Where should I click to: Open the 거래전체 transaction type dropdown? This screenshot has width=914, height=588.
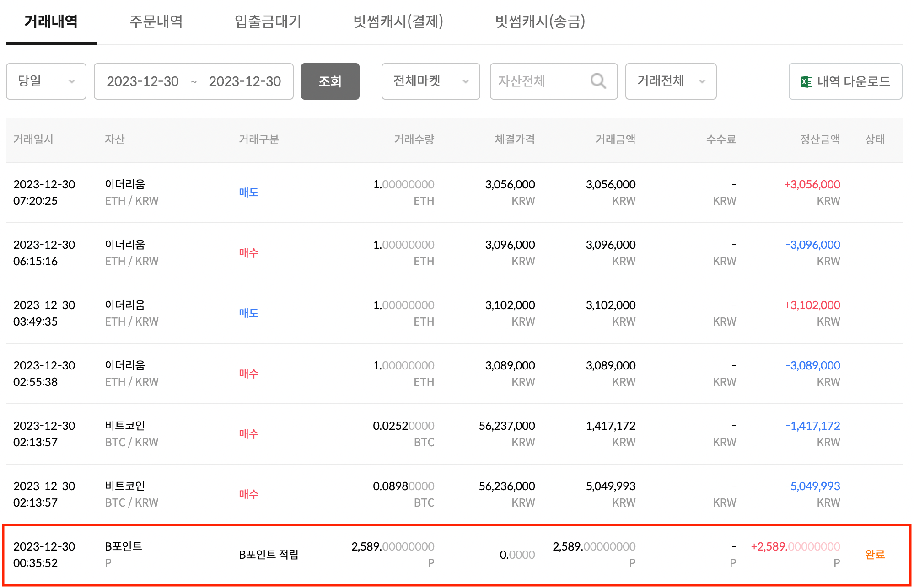pyautogui.click(x=671, y=81)
